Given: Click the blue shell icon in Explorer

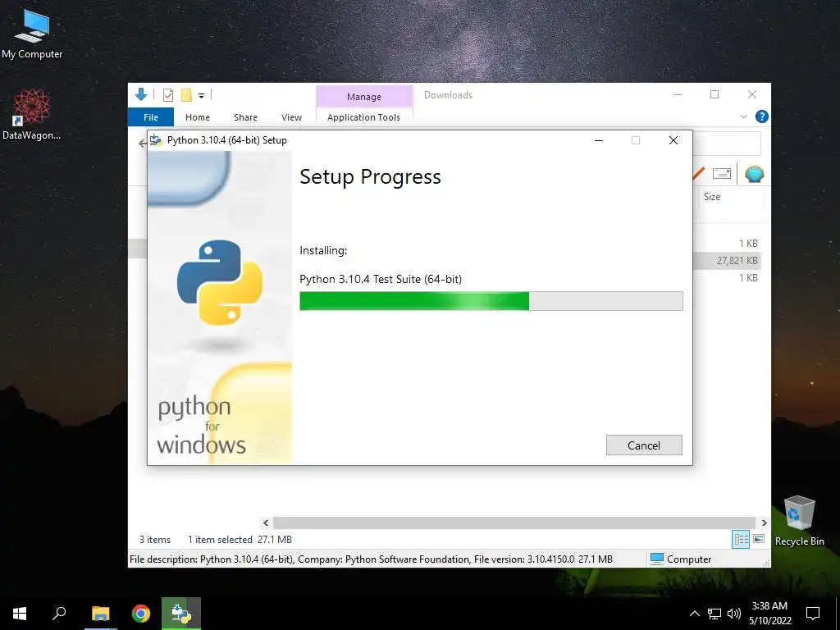Looking at the screenshot, I should [755, 174].
